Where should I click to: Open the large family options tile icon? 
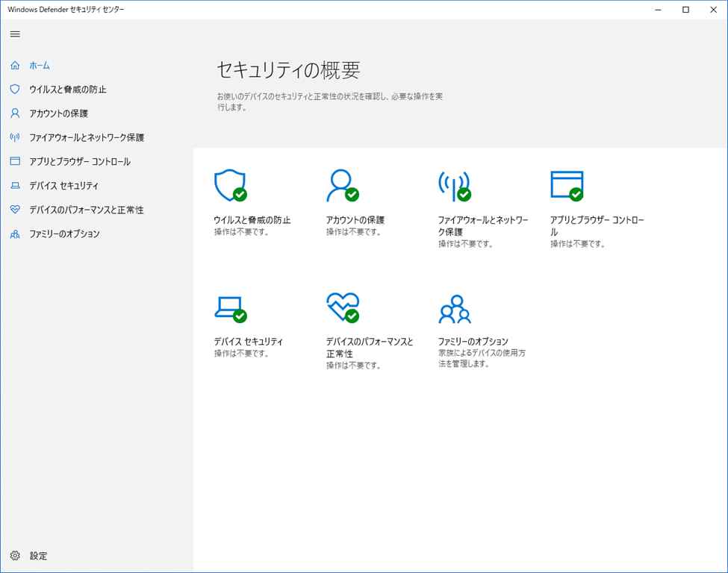455,309
